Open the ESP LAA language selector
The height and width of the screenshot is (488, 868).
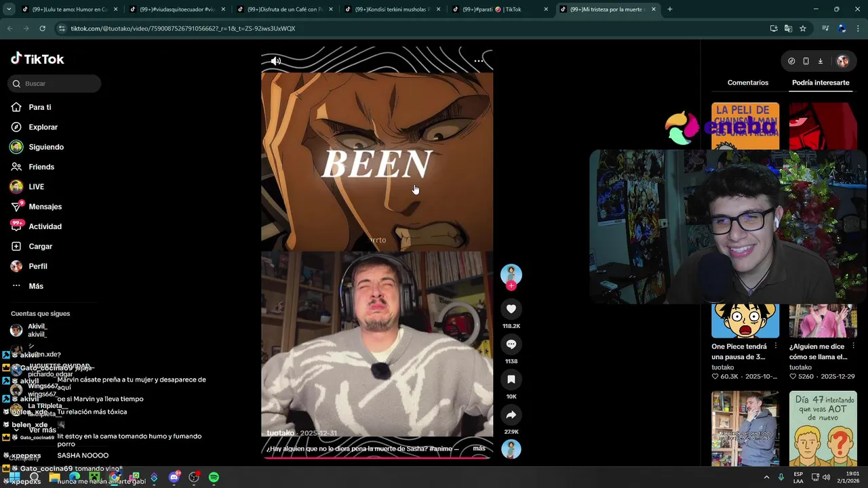coord(798,477)
